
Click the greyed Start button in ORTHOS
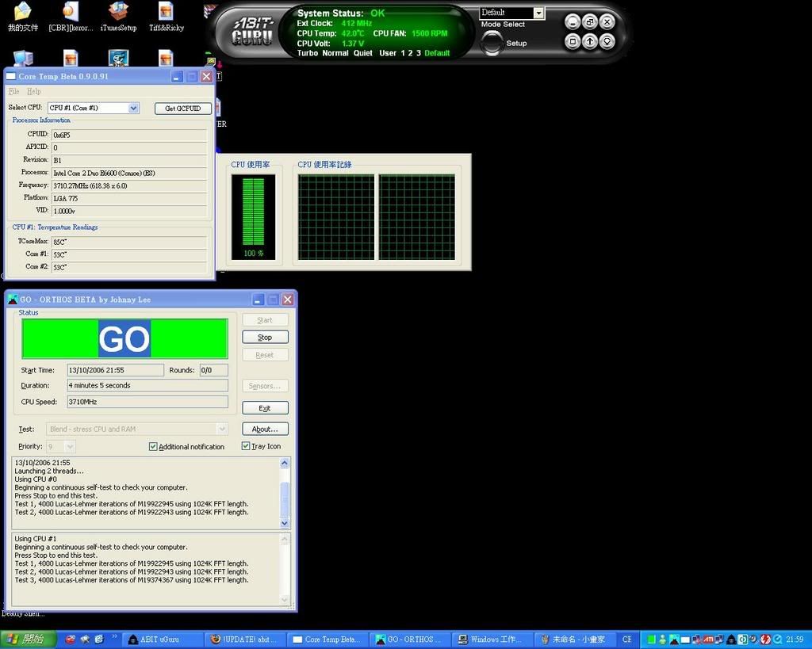click(x=265, y=320)
